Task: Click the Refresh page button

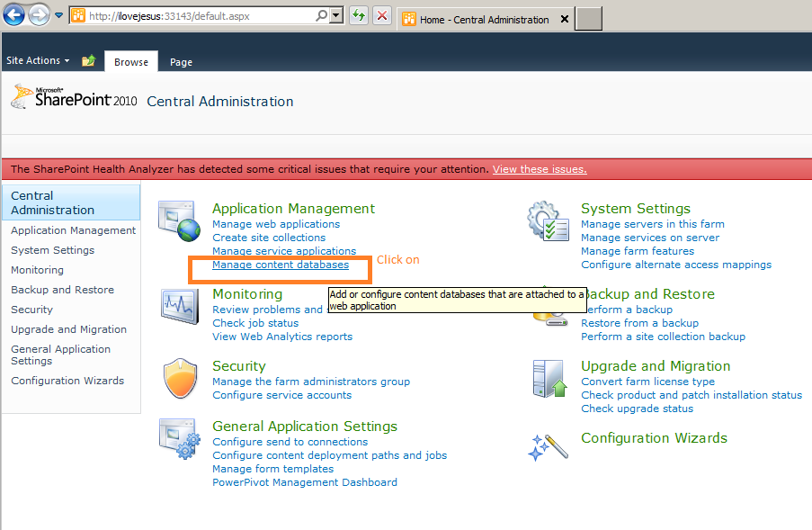Action: pyautogui.click(x=359, y=15)
